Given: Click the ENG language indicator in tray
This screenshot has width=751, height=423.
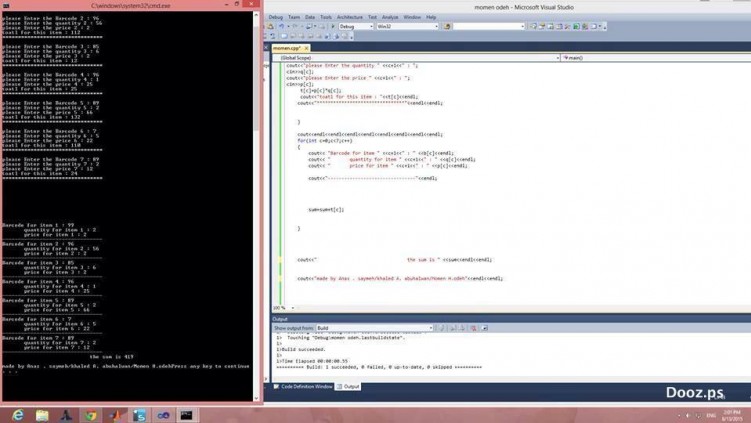Looking at the screenshot, I should 711,415.
